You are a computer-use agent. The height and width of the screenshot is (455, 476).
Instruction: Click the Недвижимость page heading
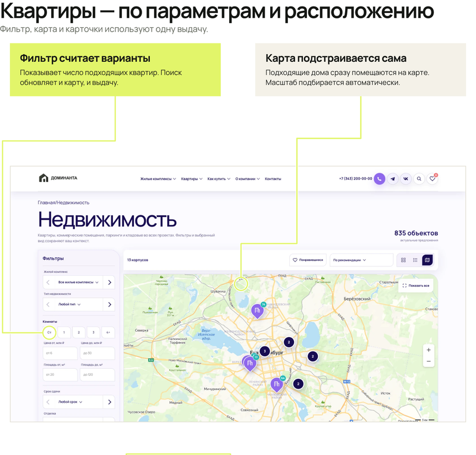pos(107,219)
